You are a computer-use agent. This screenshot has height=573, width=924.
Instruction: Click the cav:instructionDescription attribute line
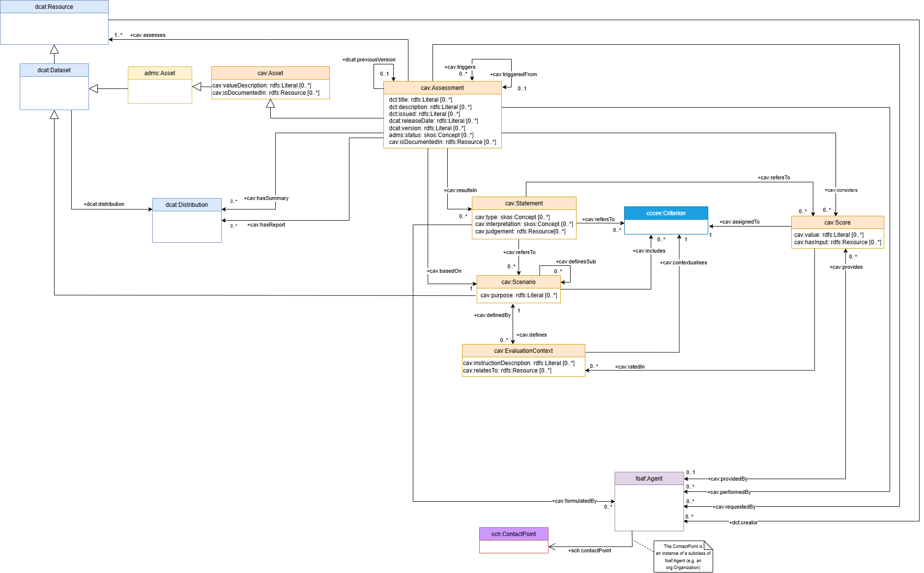click(519, 363)
